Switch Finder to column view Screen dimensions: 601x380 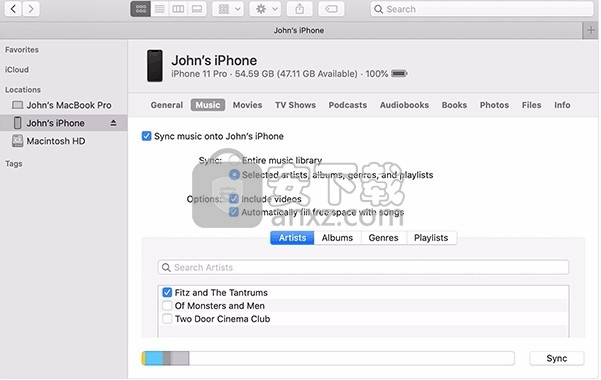click(x=178, y=9)
